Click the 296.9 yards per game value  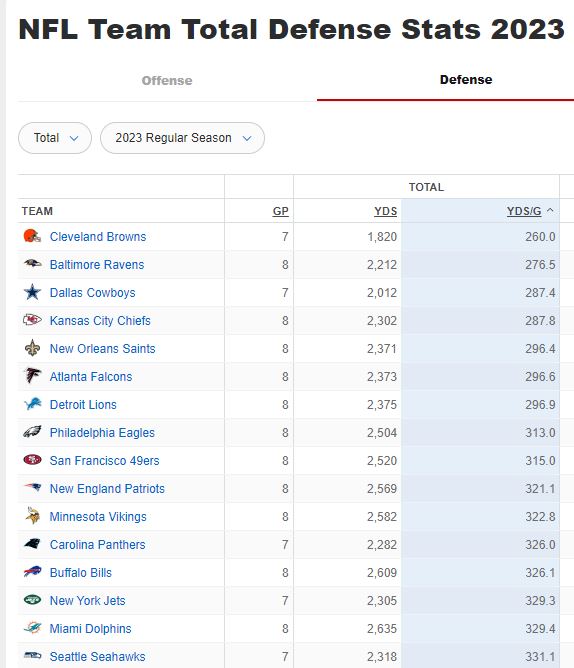click(x=540, y=404)
